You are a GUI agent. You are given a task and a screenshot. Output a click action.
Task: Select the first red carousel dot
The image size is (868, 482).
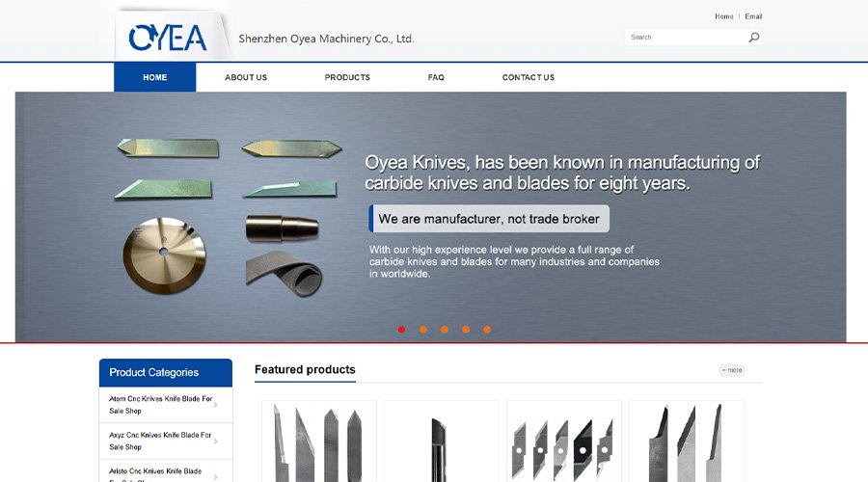pyautogui.click(x=402, y=330)
